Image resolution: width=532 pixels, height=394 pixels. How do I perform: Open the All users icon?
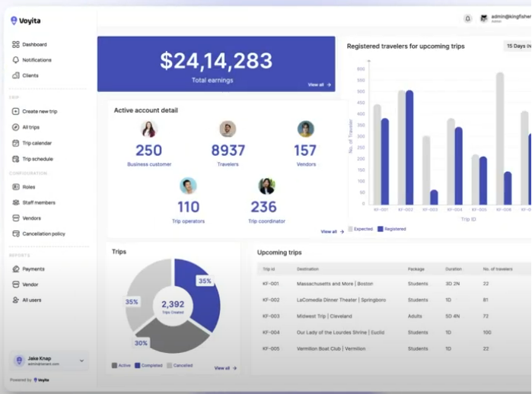pyautogui.click(x=16, y=300)
